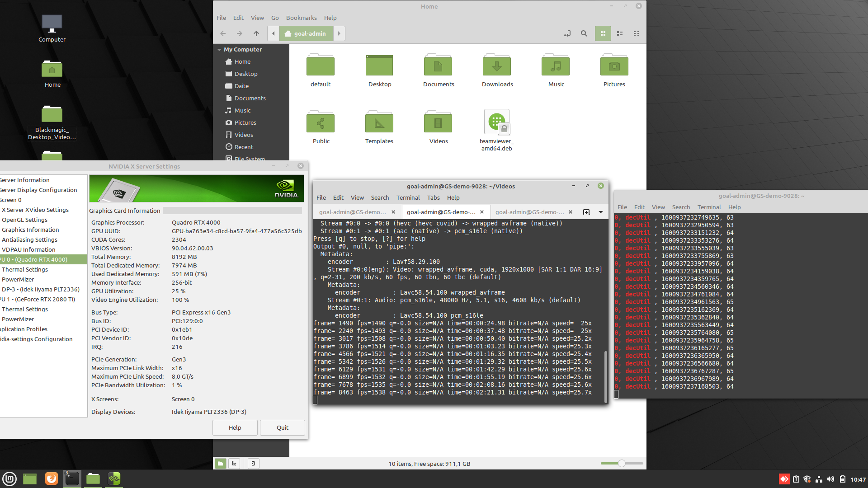Open the Terminal menu in the terminal window
Screen dimensions: 868x488
(x=408, y=197)
